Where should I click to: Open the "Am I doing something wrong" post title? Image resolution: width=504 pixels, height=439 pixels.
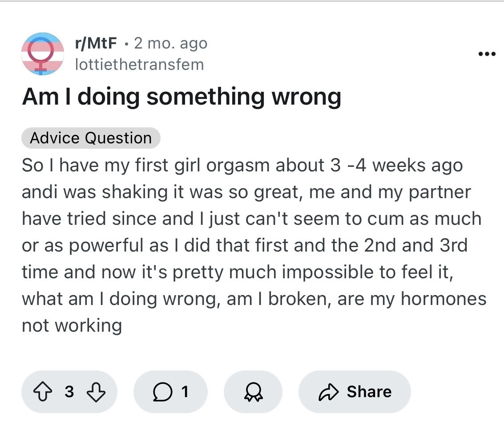pos(181,96)
